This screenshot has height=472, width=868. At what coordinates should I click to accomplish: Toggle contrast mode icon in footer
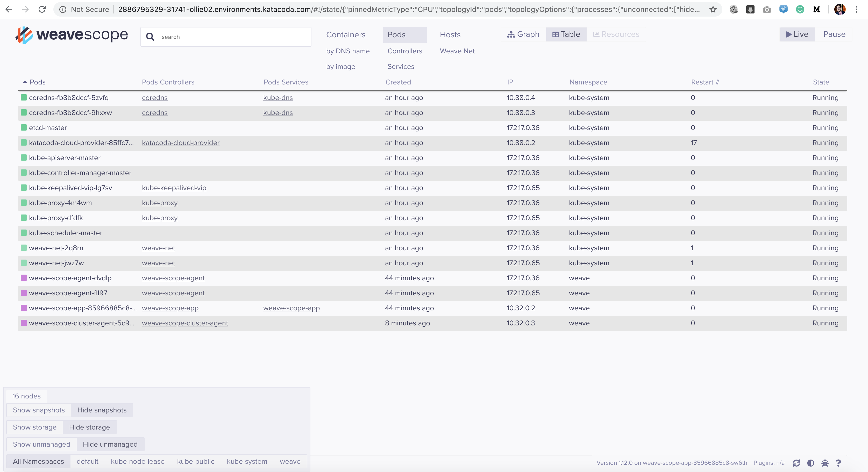811,463
